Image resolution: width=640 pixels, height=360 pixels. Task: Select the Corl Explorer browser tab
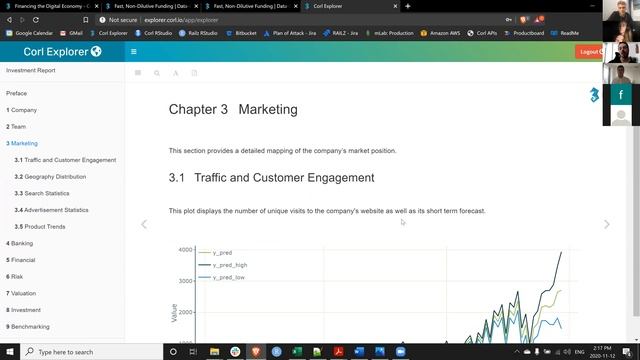pos(351,6)
